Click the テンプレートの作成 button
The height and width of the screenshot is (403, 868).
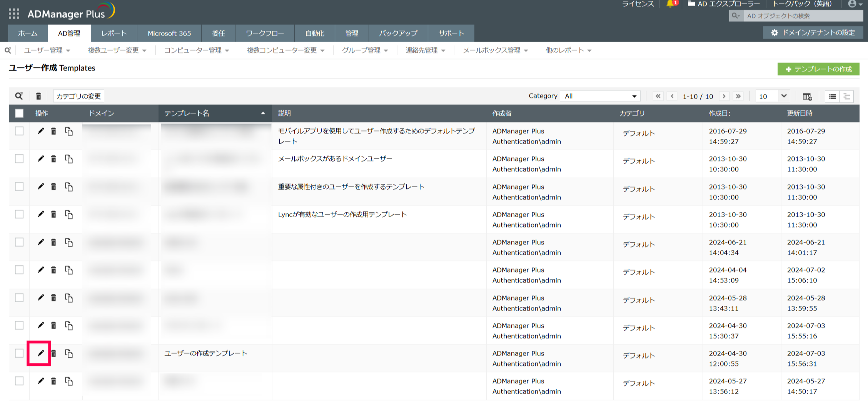pyautogui.click(x=818, y=69)
